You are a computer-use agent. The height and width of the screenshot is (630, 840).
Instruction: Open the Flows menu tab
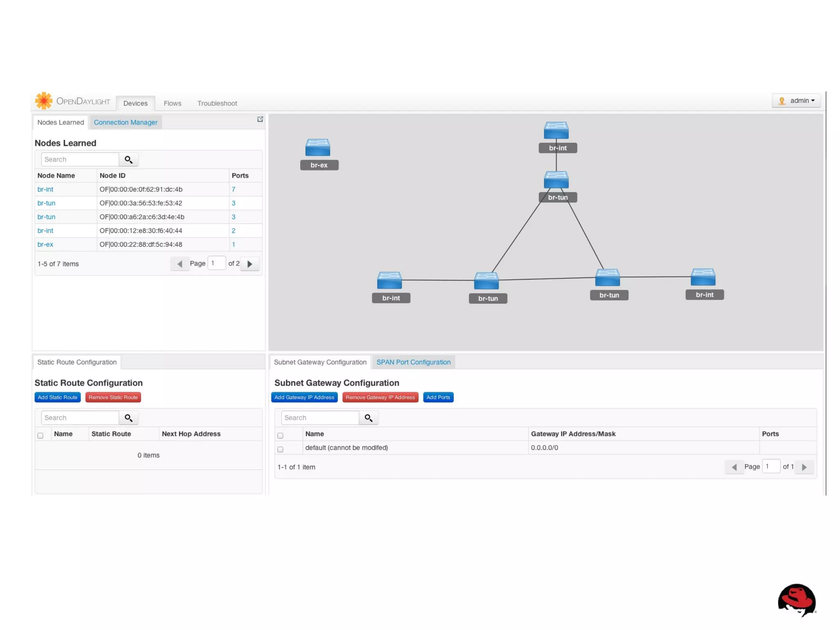[172, 103]
